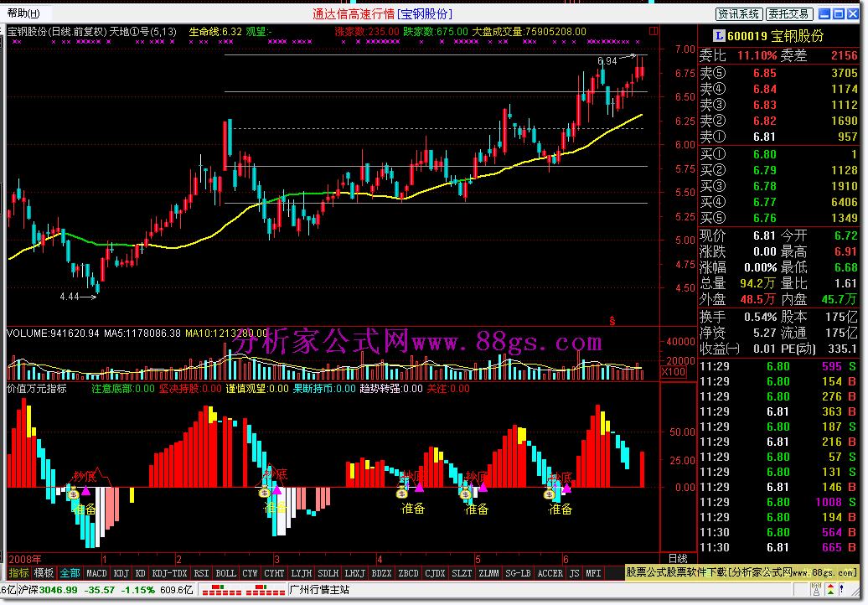868x605 pixels.
Task: Switch to the LHXJ indicator
Action: [354, 573]
